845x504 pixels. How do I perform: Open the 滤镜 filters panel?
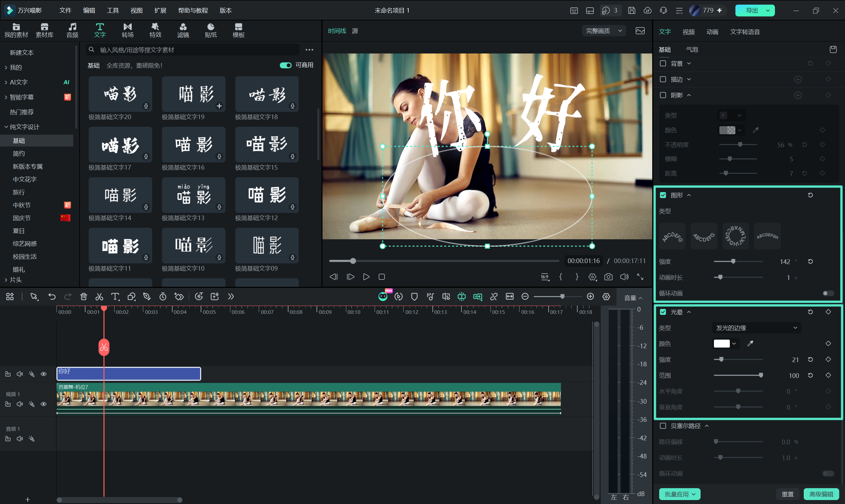point(183,30)
